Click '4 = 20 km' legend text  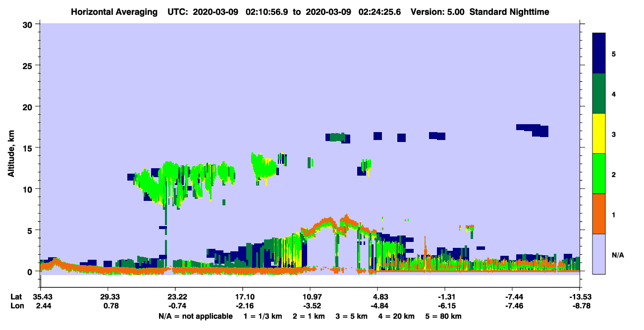[397, 316]
